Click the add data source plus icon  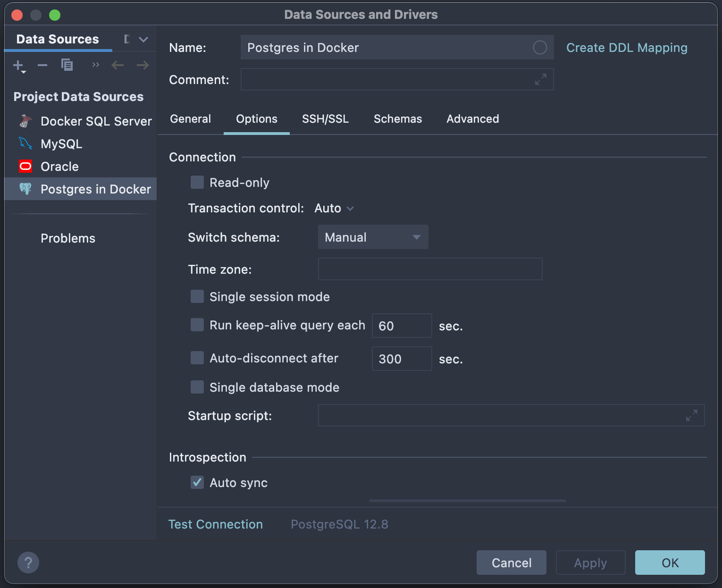click(x=18, y=65)
